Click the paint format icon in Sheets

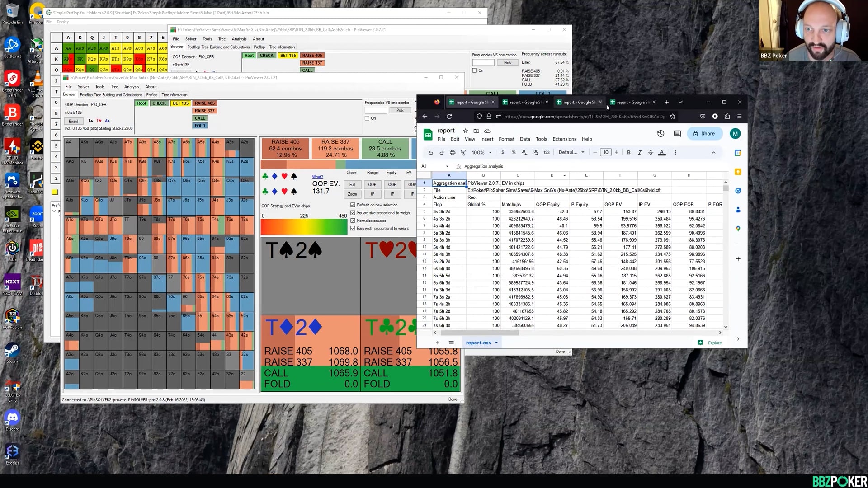pyautogui.click(x=463, y=153)
